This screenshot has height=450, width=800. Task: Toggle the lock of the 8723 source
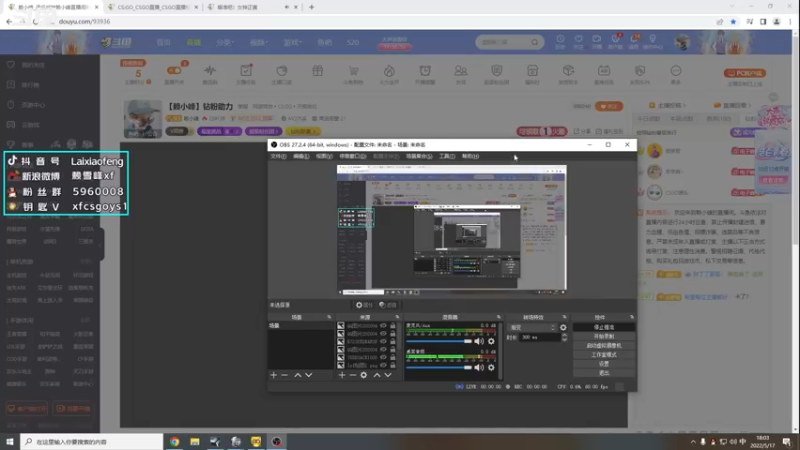[393, 341]
